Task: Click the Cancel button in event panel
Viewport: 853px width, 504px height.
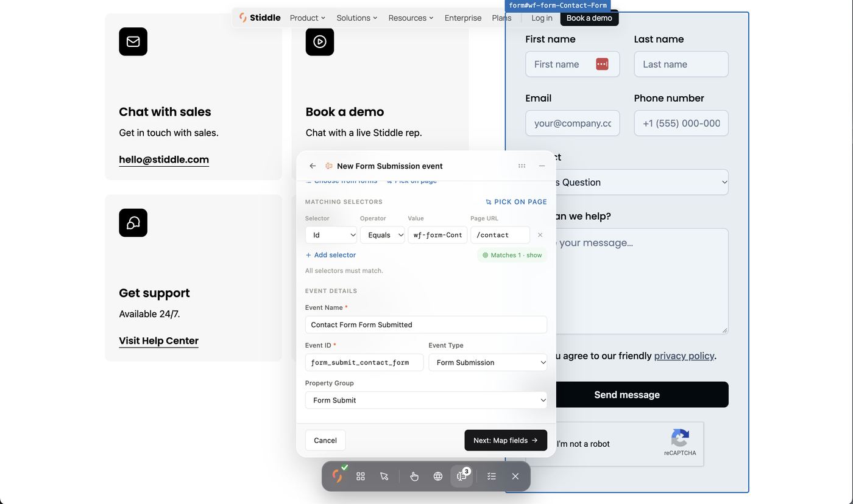Action: click(x=325, y=440)
